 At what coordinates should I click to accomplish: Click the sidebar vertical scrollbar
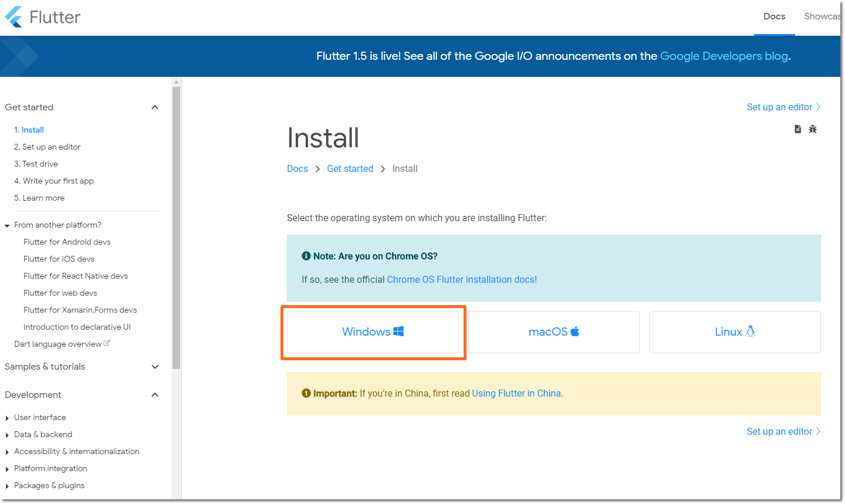[x=176, y=229]
